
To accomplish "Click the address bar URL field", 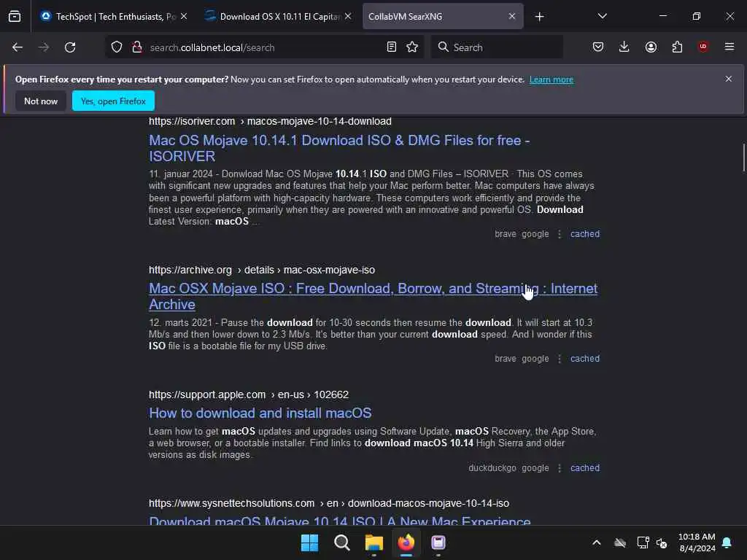I will tap(264, 47).
